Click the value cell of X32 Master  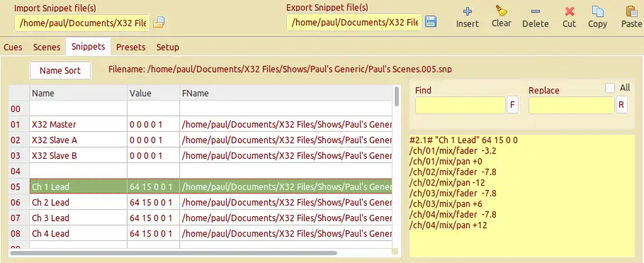153,125
